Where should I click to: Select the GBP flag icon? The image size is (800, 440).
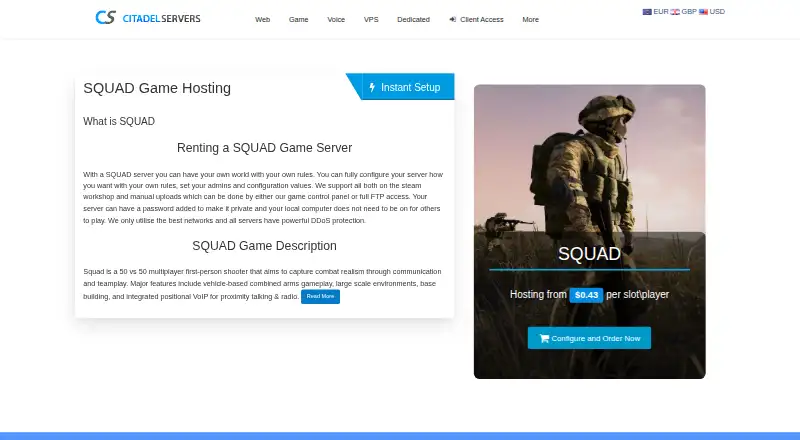pyautogui.click(x=675, y=12)
